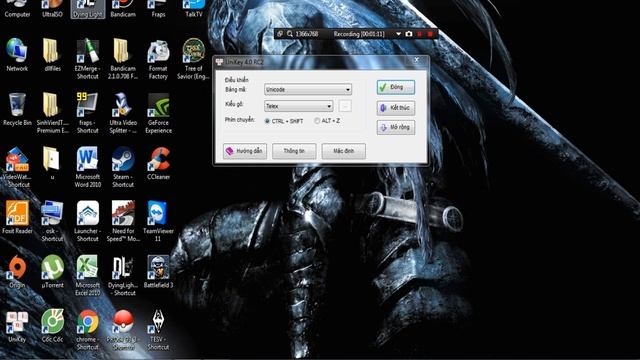This screenshot has width=640, height=360.
Task: Select the EZMerge - Shortcut icon
Action: (x=87, y=59)
